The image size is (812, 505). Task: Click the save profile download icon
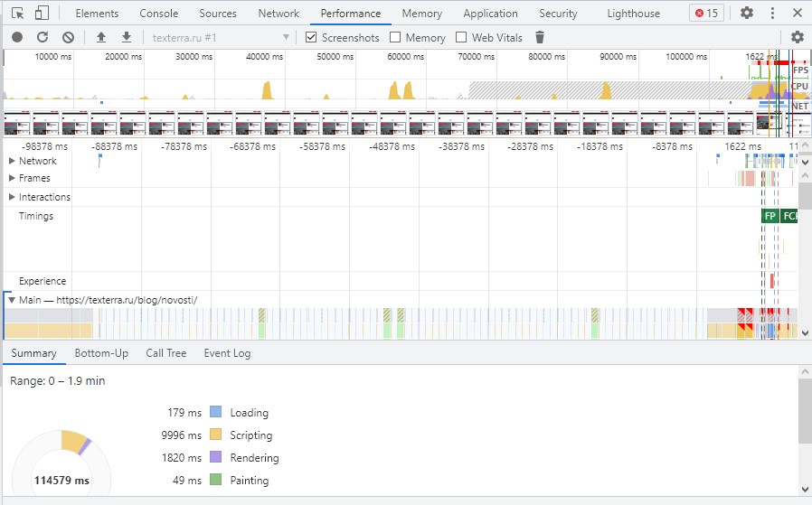127,37
